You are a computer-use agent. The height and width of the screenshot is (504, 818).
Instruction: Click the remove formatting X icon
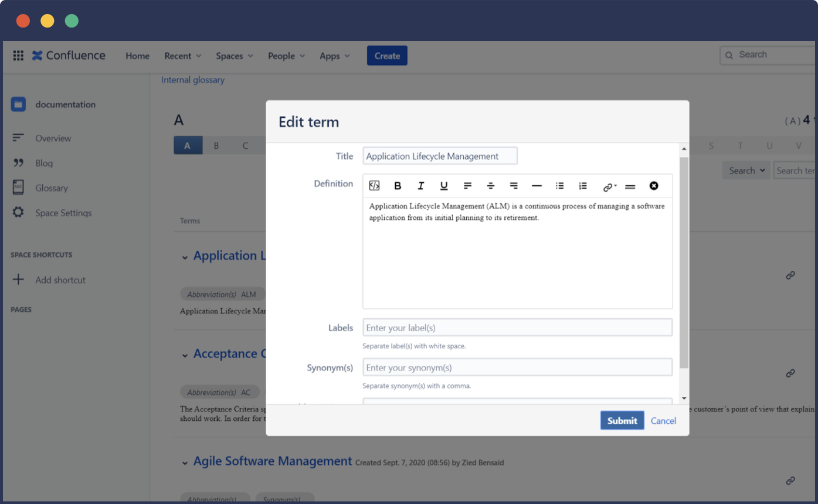(x=654, y=186)
